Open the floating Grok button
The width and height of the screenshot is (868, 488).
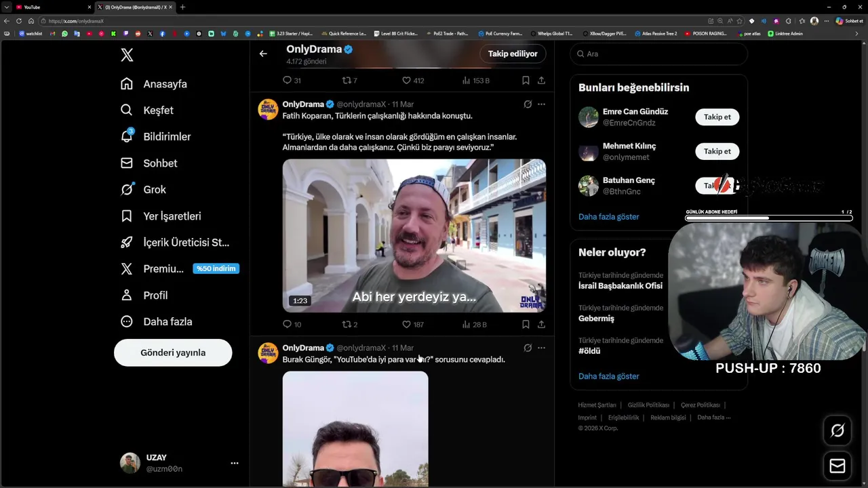click(x=837, y=430)
